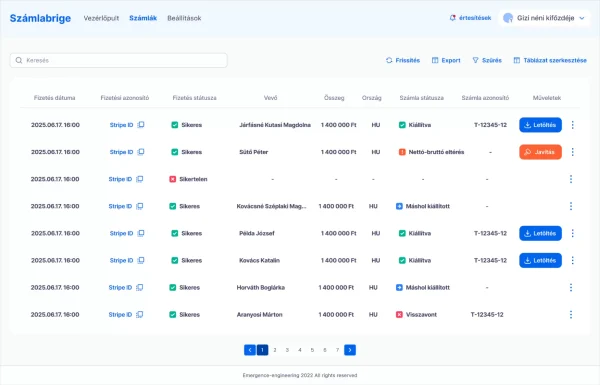Image resolution: width=600 pixels, height=385 pixels.
Task: Click the Összeg column header
Action: tap(334, 98)
